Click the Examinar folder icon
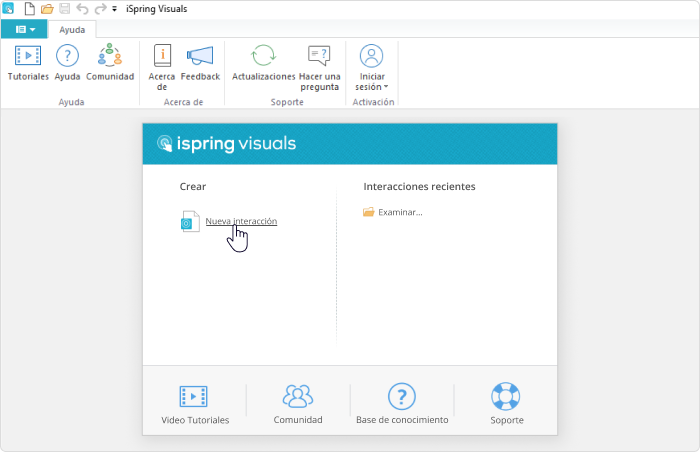Viewport: 700px width, 452px height. [x=369, y=212]
